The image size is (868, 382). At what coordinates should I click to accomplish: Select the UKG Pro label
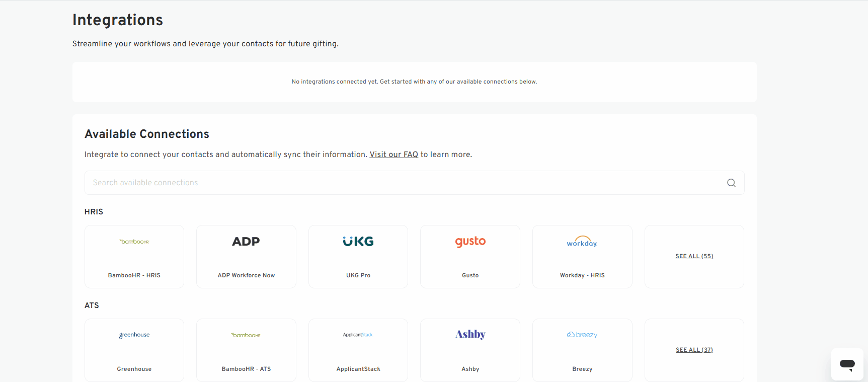pos(358,275)
